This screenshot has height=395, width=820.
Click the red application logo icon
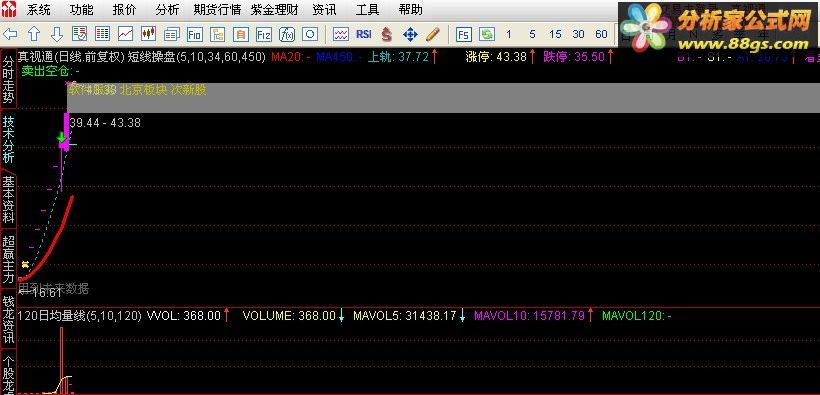[9, 9]
